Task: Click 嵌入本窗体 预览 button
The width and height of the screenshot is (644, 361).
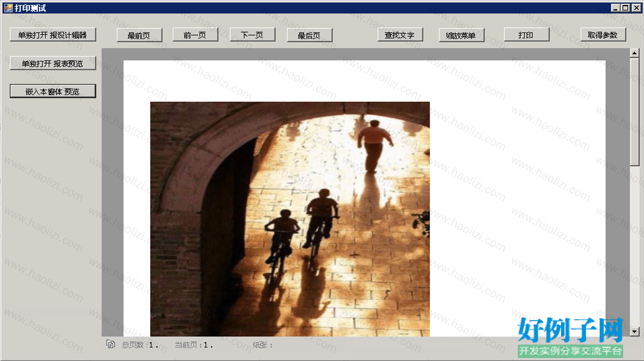Action: tap(53, 91)
